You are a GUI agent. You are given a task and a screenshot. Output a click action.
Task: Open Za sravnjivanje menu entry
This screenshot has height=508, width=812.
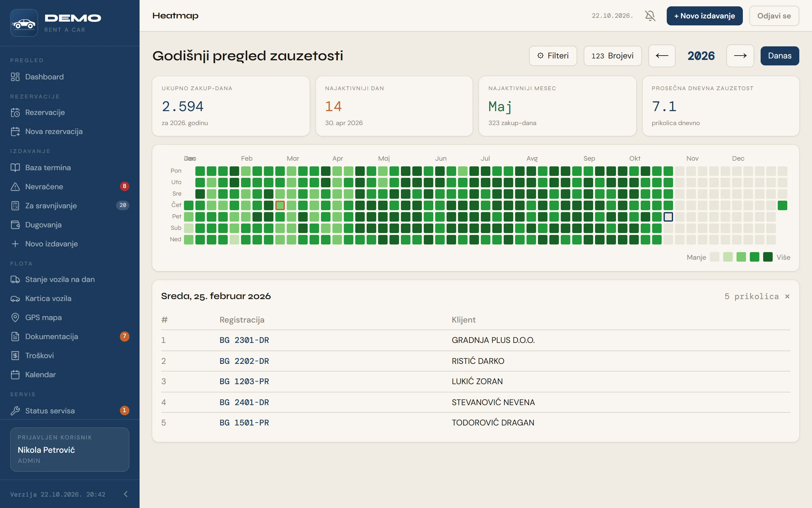coord(70,206)
